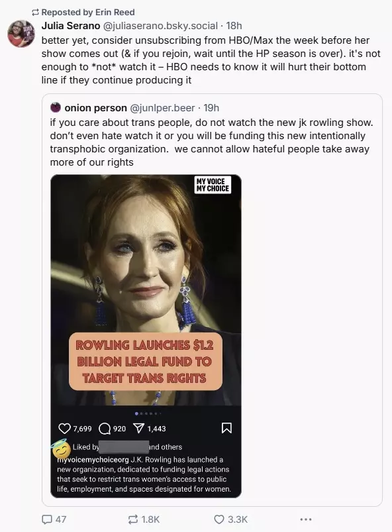Enlarge the Rowling Instagram screenshot image
Viewport: 392px width, 532px height.
[x=146, y=336]
